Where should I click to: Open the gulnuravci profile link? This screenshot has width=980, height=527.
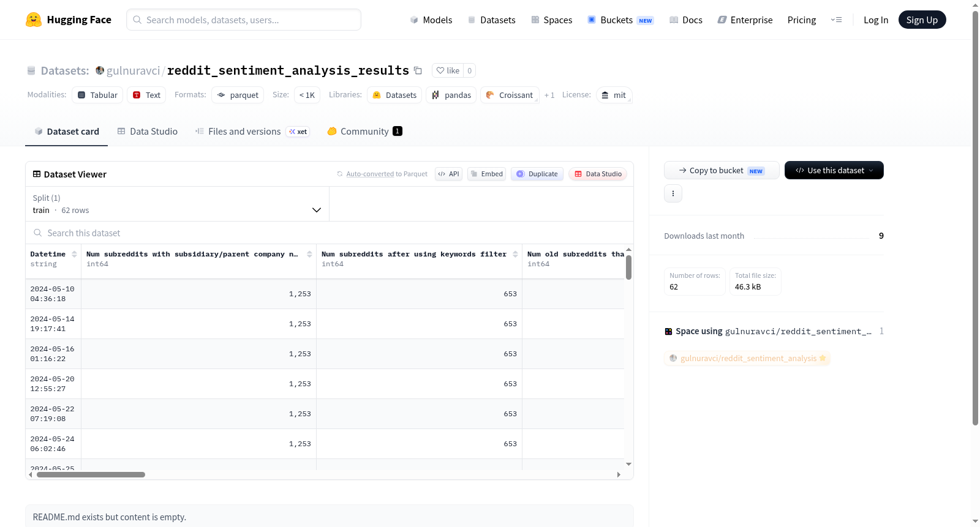pos(133,70)
